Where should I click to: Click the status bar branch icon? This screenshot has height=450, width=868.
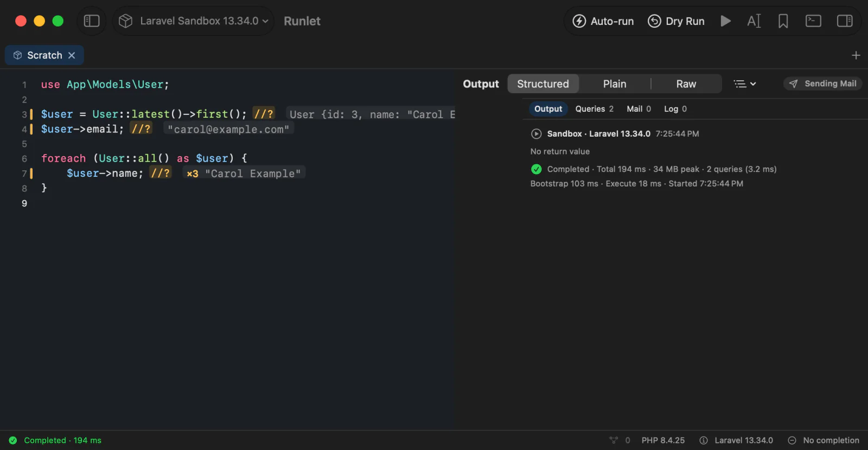point(614,440)
